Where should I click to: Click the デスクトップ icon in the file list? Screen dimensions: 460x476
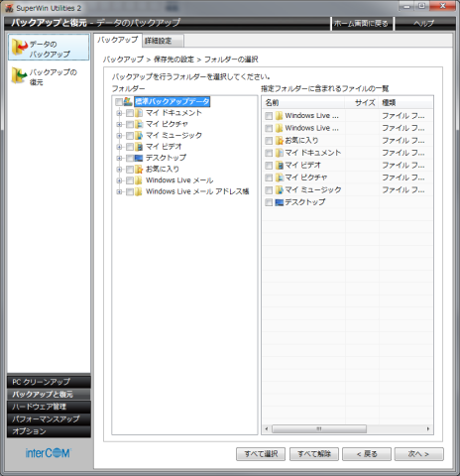[280, 202]
